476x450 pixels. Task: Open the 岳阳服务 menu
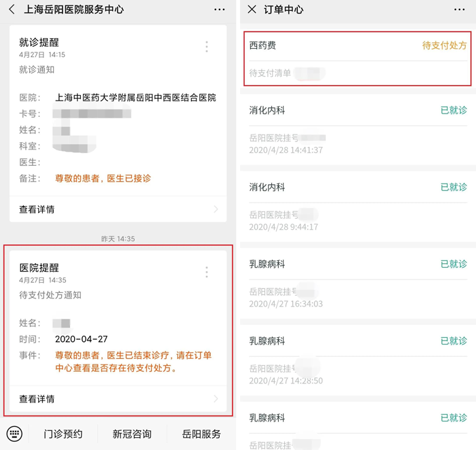point(201,434)
